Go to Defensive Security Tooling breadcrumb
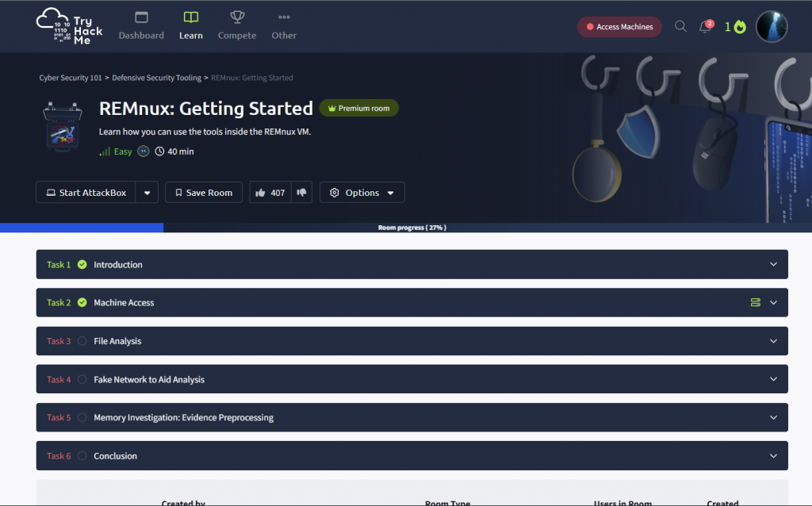Viewport: 812px width, 506px height. pyautogui.click(x=156, y=78)
